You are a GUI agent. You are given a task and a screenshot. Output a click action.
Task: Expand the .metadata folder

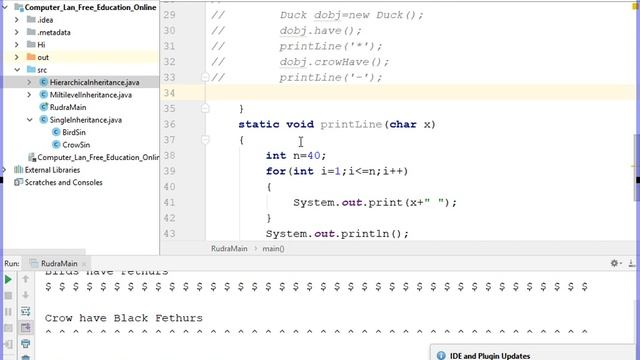pos(17,32)
